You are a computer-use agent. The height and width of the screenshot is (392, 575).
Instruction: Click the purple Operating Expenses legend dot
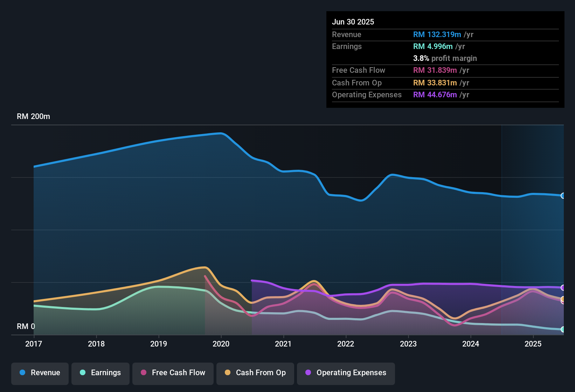click(x=308, y=373)
